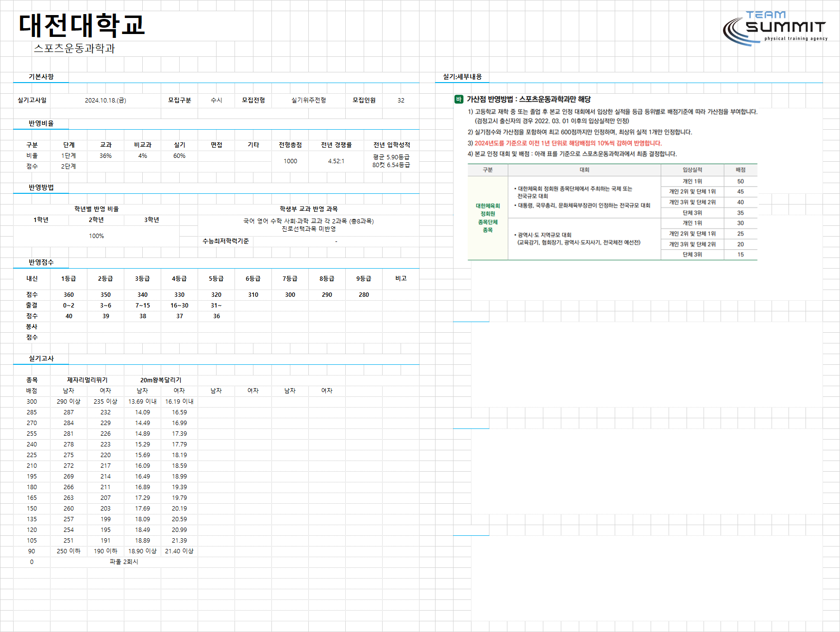Click the green 바 badge icon
The width and height of the screenshot is (840, 632).
(x=459, y=99)
